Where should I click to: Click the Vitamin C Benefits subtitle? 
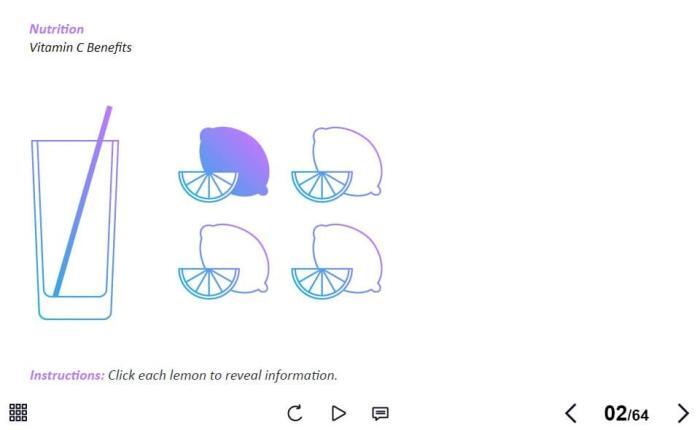point(80,47)
